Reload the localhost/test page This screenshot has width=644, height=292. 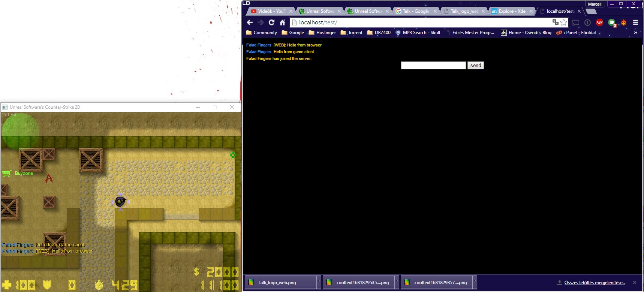coord(272,22)
